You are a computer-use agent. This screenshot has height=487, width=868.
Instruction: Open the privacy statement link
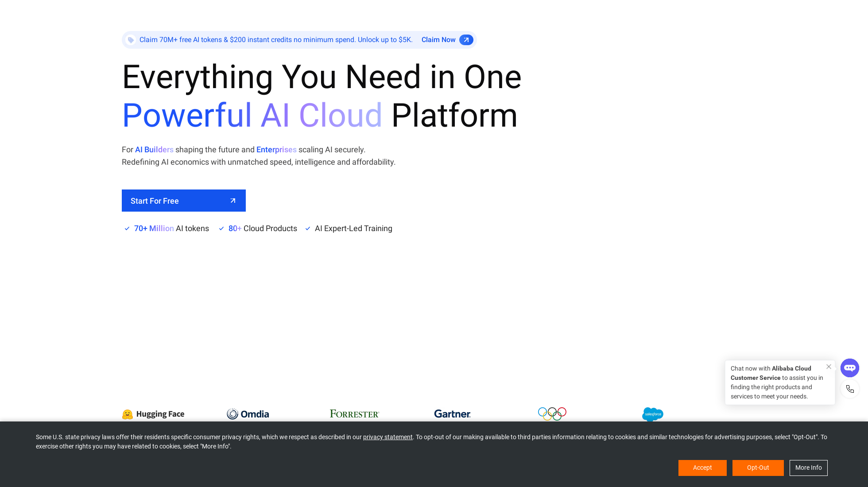387,437
